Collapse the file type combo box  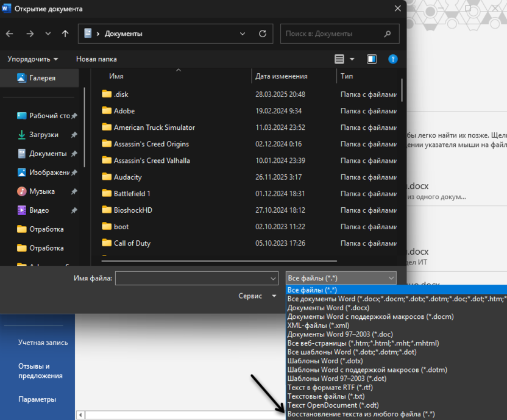(341, 279)
